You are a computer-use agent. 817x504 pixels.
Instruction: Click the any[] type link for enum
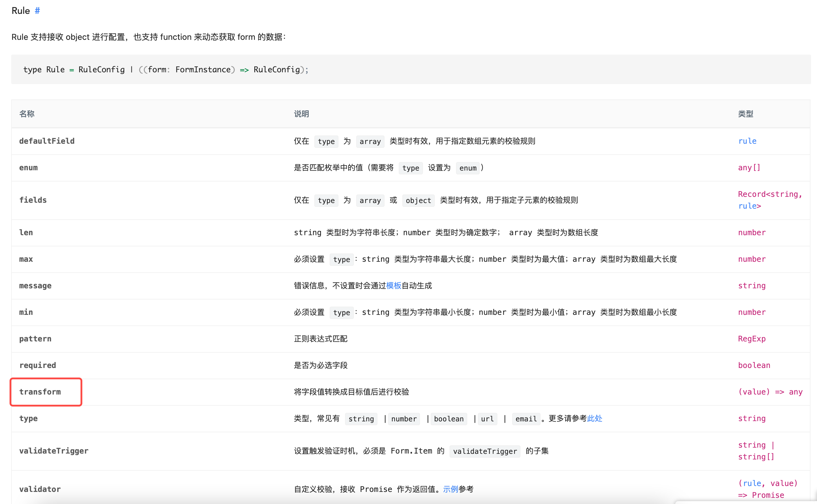click(x=749, y=168)
